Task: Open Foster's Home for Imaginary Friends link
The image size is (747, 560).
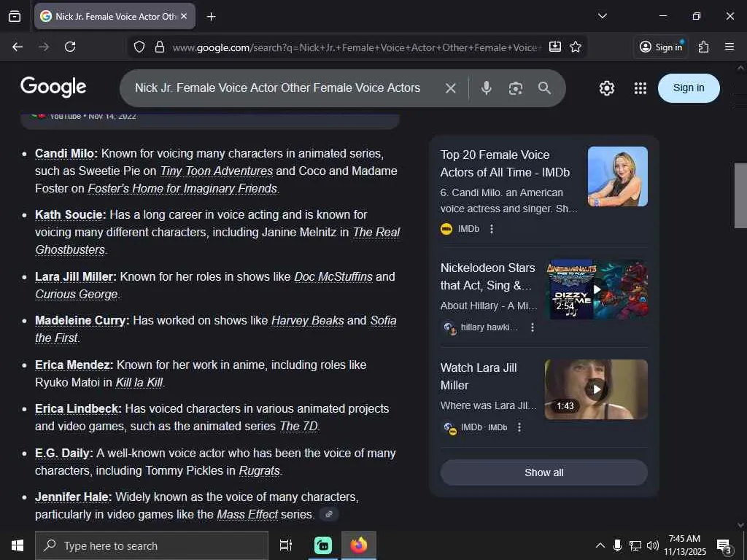Action: (x=182, y=189)
